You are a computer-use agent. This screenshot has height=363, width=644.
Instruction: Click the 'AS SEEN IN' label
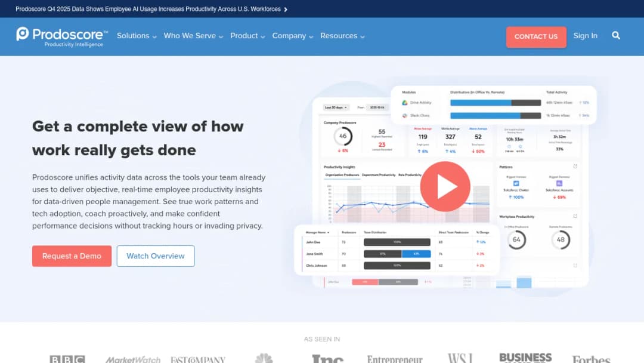click(x=322, y=339)
